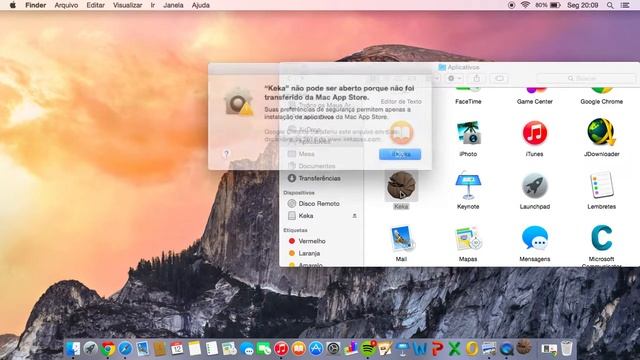This screenshot has height=360, width=640.
Task: Open the Apple menu
Action: [x=12, y=5]
